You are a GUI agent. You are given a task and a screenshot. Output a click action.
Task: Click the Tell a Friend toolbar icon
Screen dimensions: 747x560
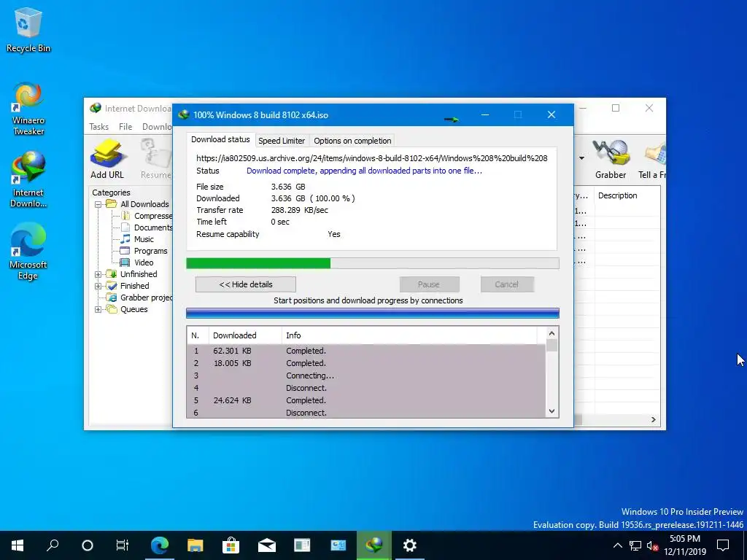point(653,158)
